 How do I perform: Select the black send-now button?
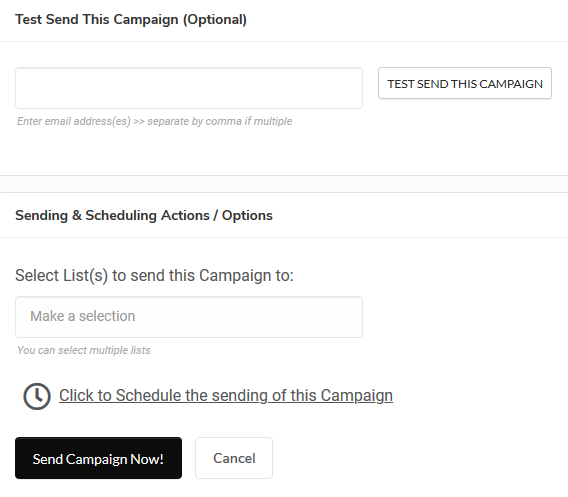(98, 458)
